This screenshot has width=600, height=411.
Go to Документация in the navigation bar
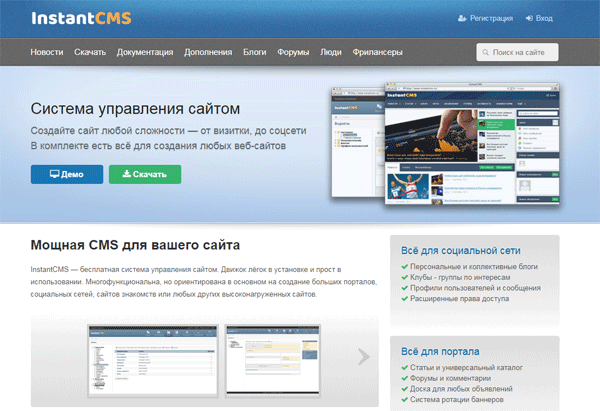click(145, 52)
